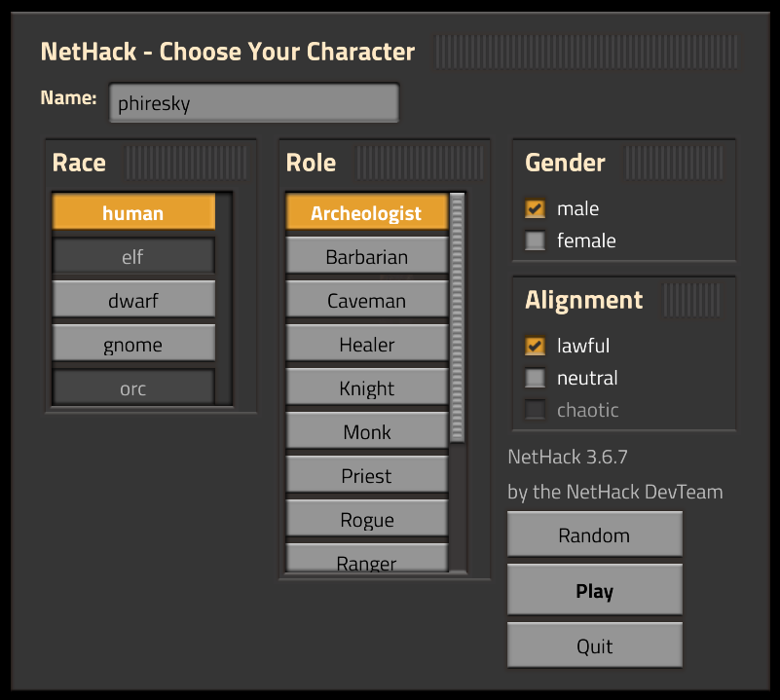Choose the Knight role
Image resolution: width=780 pixels, height=700 pixels.
[367, 387]
